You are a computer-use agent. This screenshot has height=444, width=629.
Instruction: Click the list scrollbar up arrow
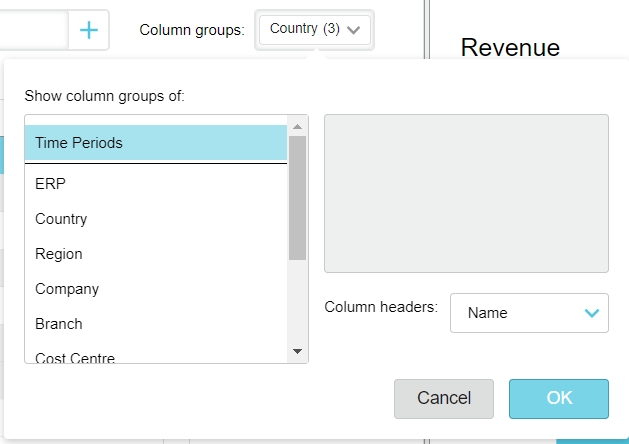[x=297, y=126]
